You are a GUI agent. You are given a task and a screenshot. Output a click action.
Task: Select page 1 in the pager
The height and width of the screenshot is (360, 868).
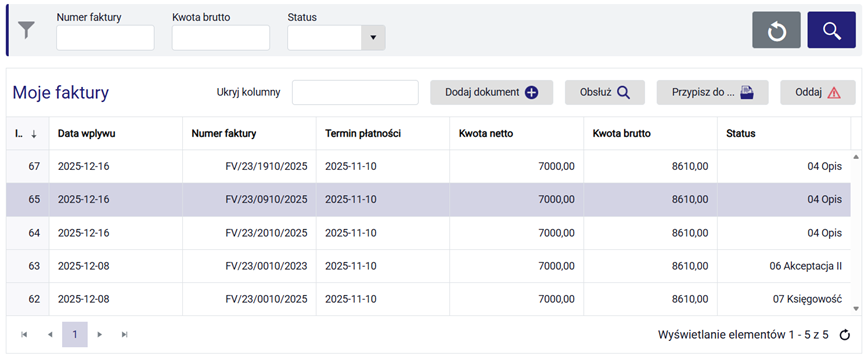click(75, 335)
